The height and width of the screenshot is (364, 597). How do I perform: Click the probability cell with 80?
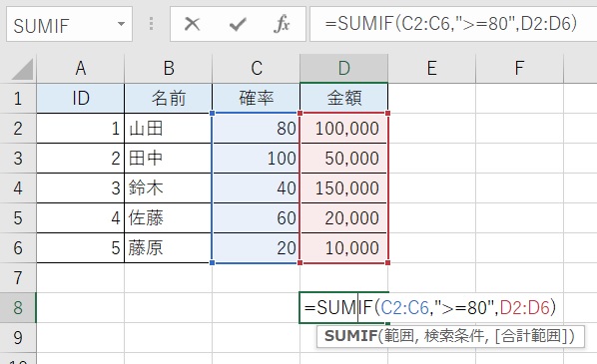click(x=256, y=129)
